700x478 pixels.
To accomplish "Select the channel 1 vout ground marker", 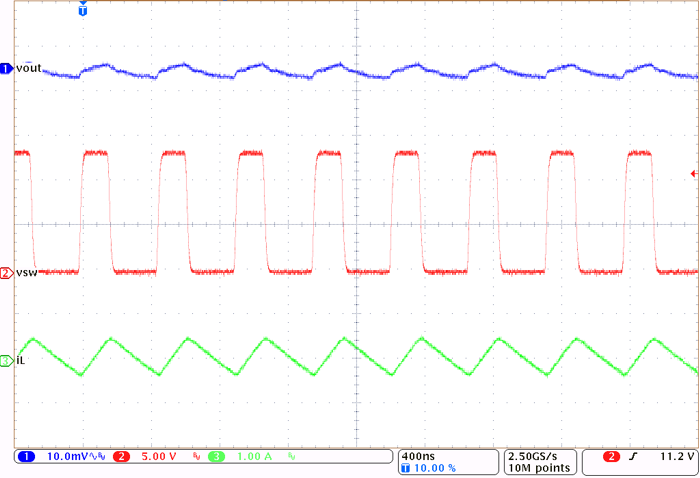I will point(6,68).
